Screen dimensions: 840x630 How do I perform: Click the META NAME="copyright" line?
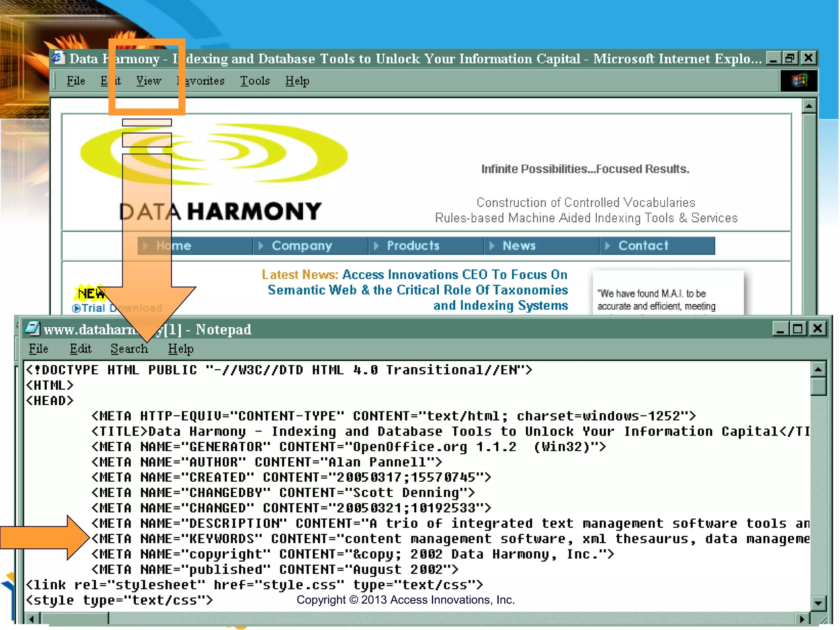[353, 554]
